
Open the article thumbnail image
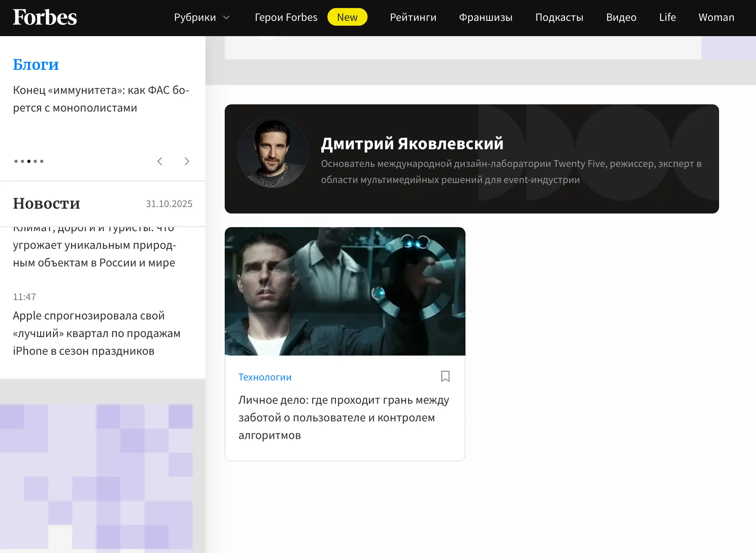pos(345,291)
